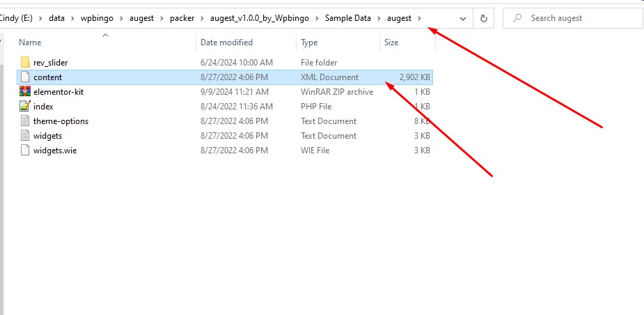Sort files by Size column header

[x=391, y=43]
